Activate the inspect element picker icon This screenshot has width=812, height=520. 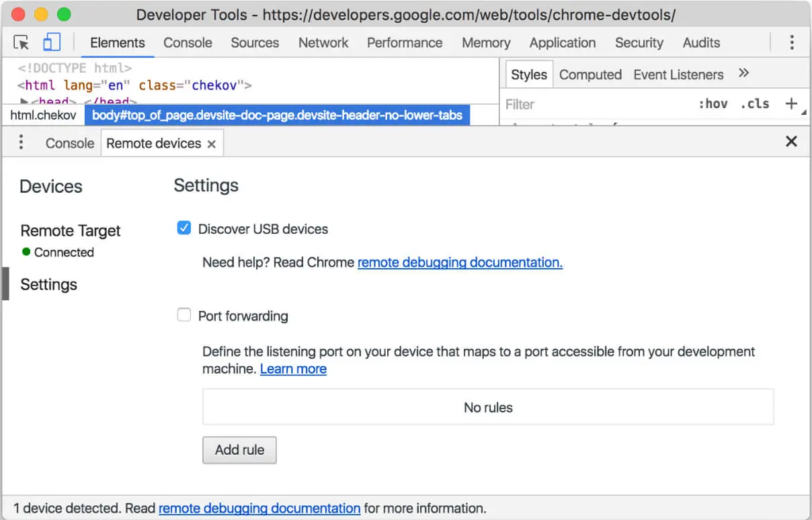coord(22,43)
